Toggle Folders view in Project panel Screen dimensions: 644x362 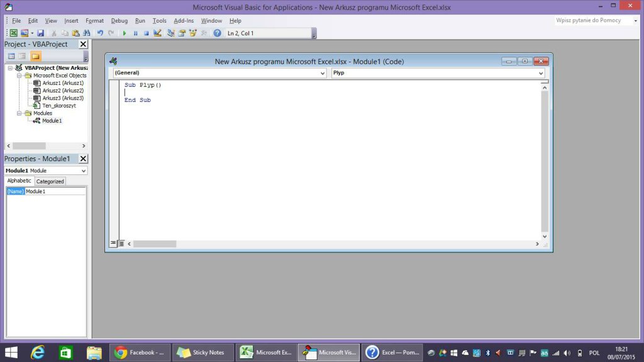click(x=36, y=56)
